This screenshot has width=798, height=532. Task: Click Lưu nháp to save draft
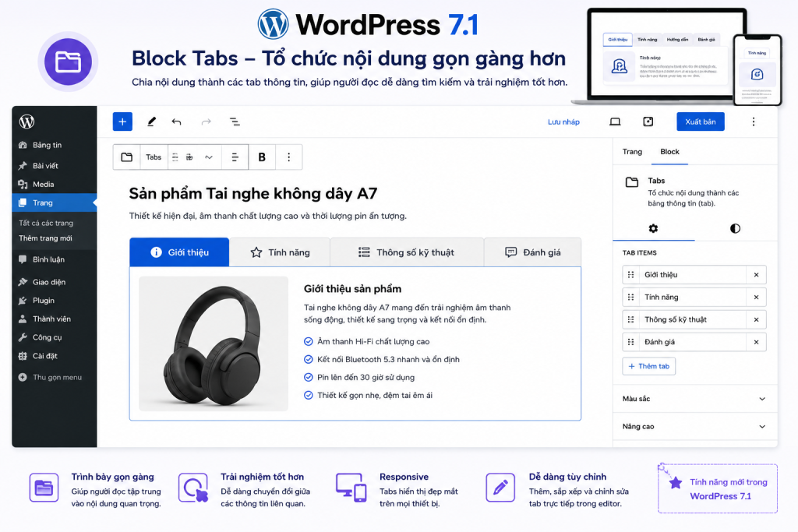tap(563, 122)
